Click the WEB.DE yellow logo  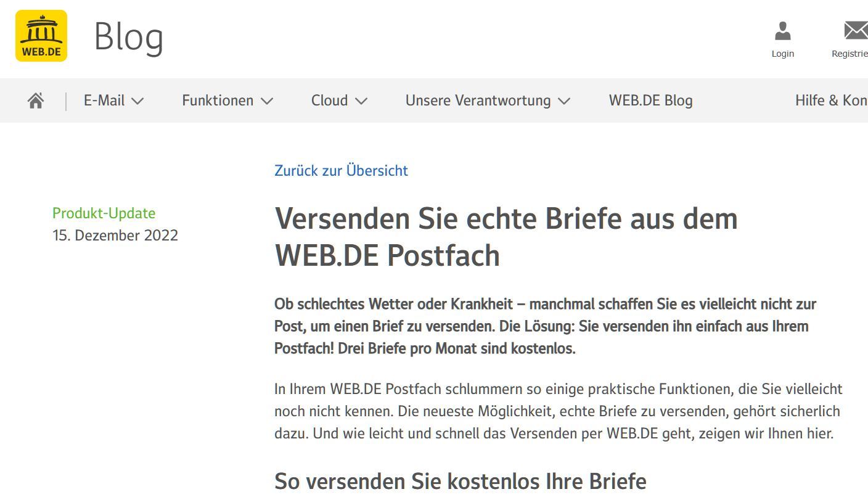pos(41,36)
